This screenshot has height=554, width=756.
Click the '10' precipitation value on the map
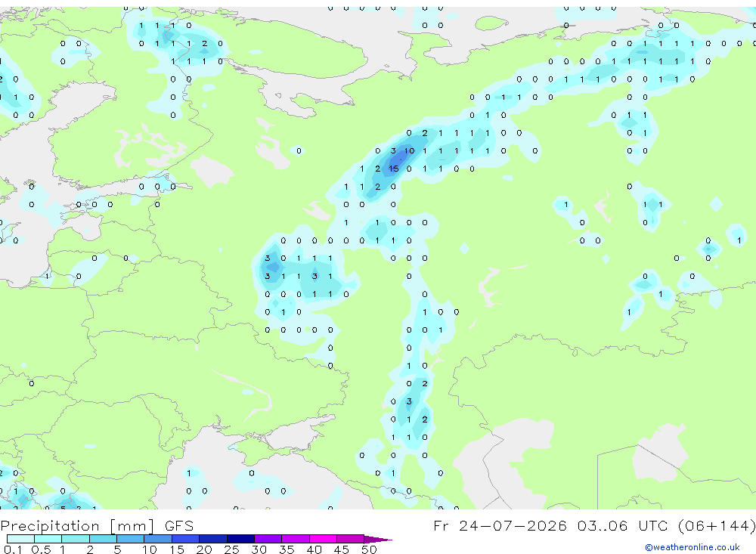click(x=409, y=151)
